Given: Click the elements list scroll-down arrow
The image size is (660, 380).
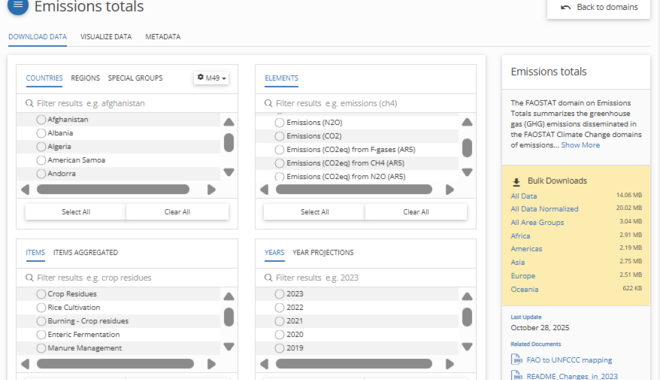Looking at the screenshot, I should (467, 172).
